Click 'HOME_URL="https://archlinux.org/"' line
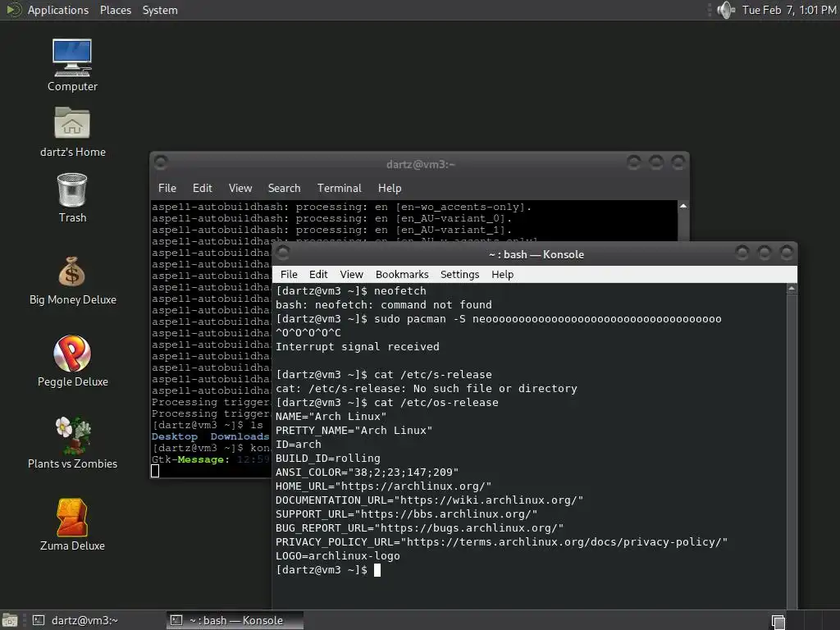The image size is (840, 630). pos(384,486)
